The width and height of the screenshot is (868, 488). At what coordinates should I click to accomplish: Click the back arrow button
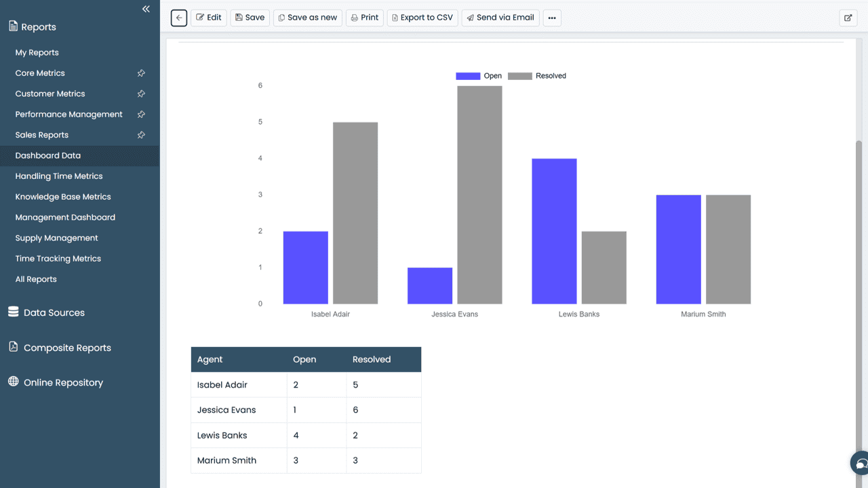(x=179, y=18)
